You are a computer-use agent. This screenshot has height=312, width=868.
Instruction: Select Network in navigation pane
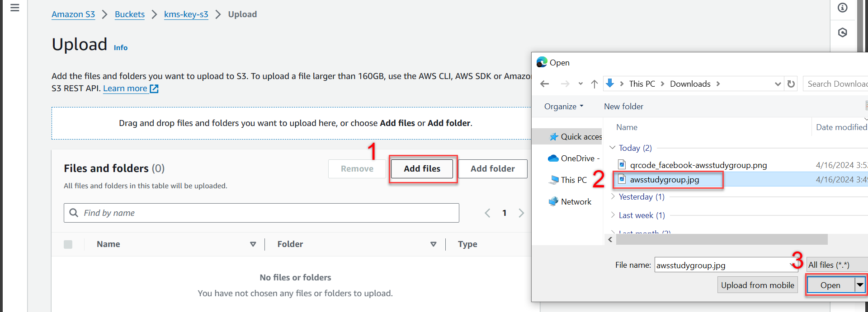click(570, 202)
